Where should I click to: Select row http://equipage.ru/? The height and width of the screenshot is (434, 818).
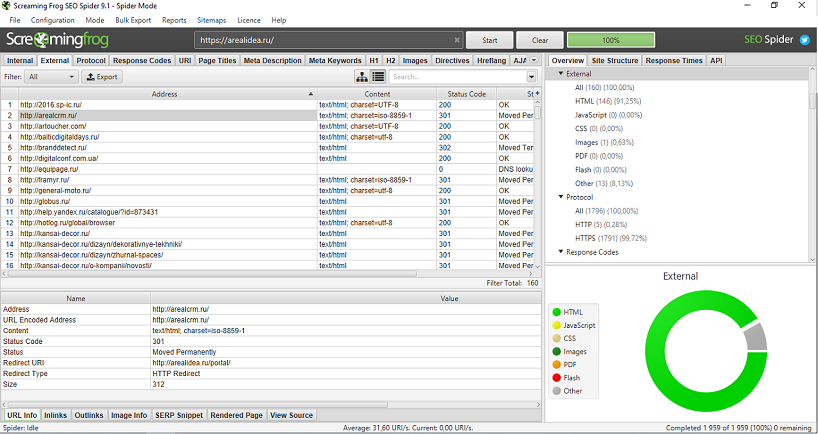(267, 169)
